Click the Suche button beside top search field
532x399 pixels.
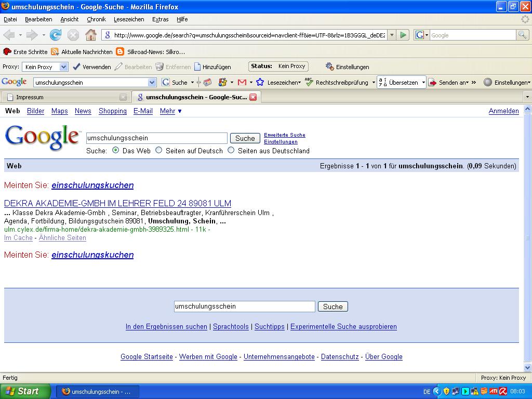coord(245,138)
